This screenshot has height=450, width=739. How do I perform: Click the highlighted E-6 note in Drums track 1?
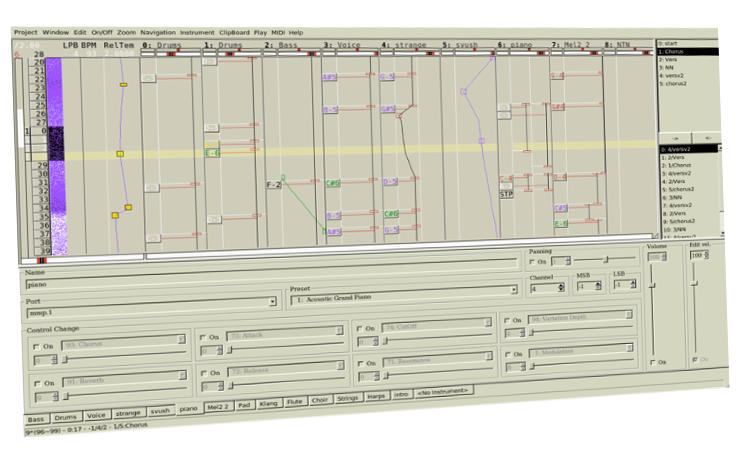[x=212, y=153]
